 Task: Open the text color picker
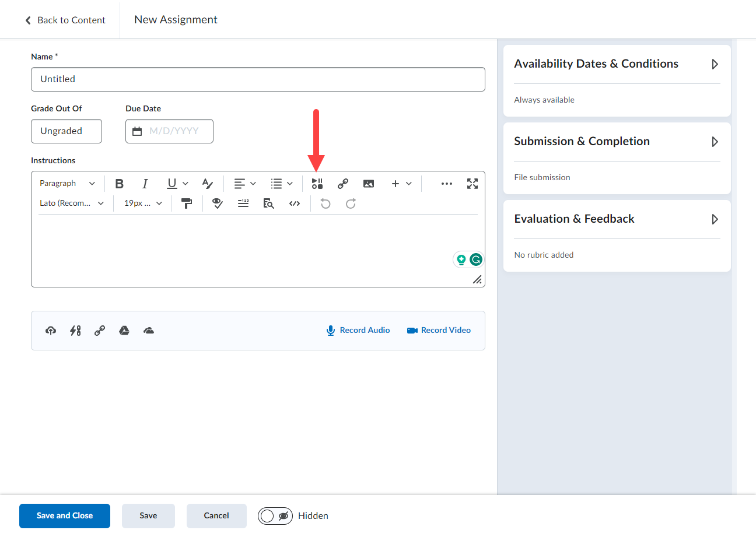click(208, 184)
